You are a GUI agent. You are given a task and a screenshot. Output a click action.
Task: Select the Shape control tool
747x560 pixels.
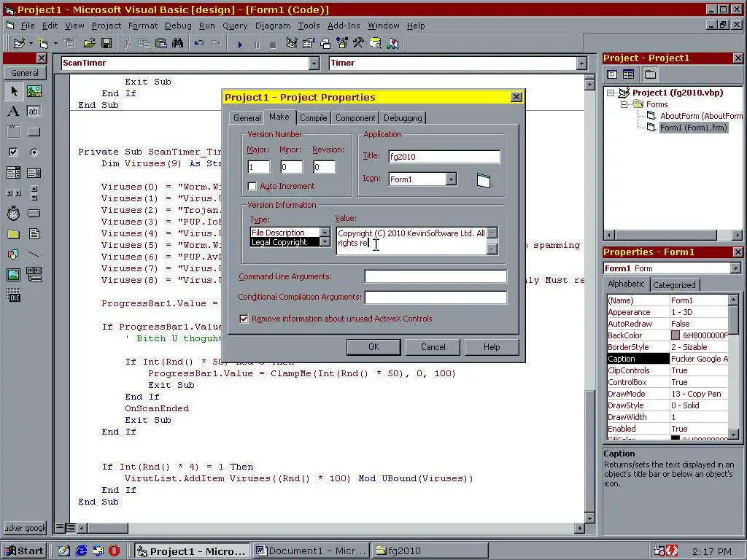(14, 254)
